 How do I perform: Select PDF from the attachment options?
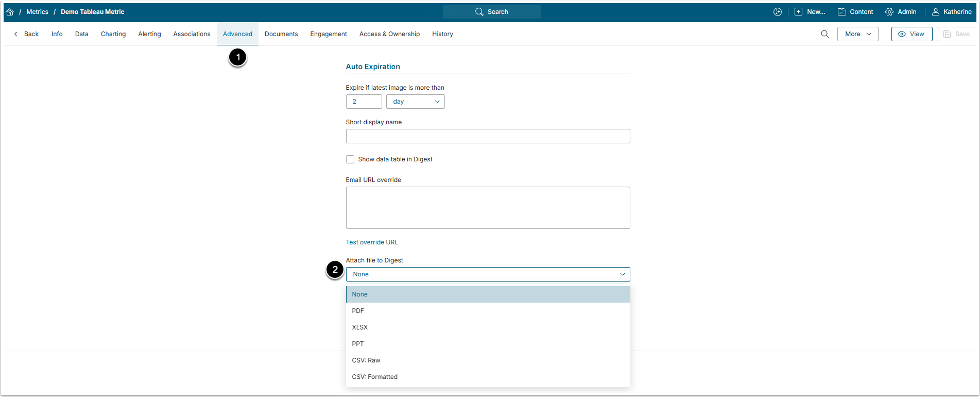point(358,311)
